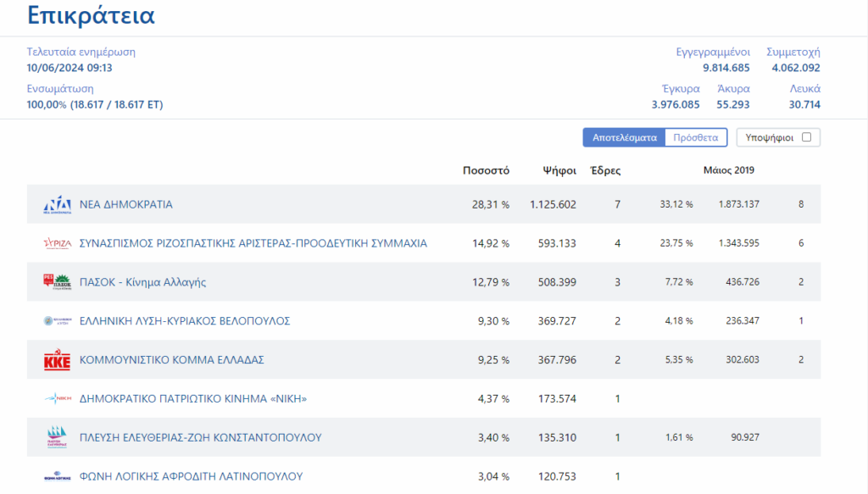Screen dimensions: 868x494
Task: Select the Αποτελέσματα tab
Action: click(x=624, y=137)
